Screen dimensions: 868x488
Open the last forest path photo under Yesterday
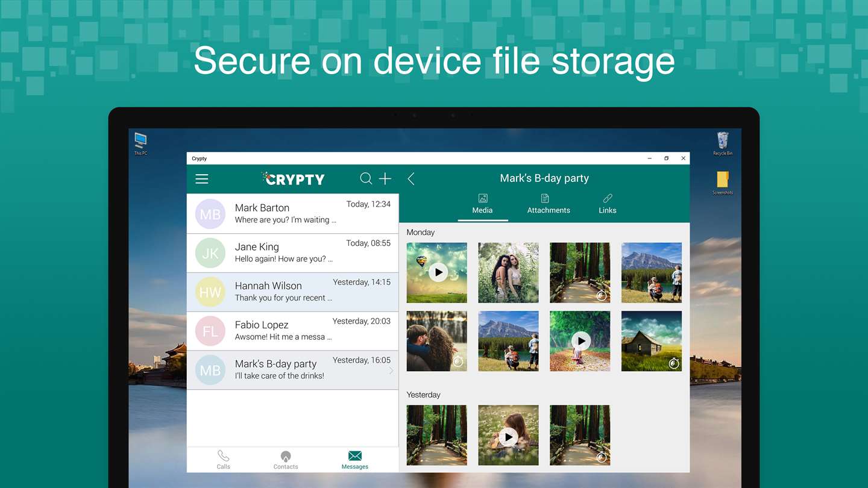click(580, 435)
